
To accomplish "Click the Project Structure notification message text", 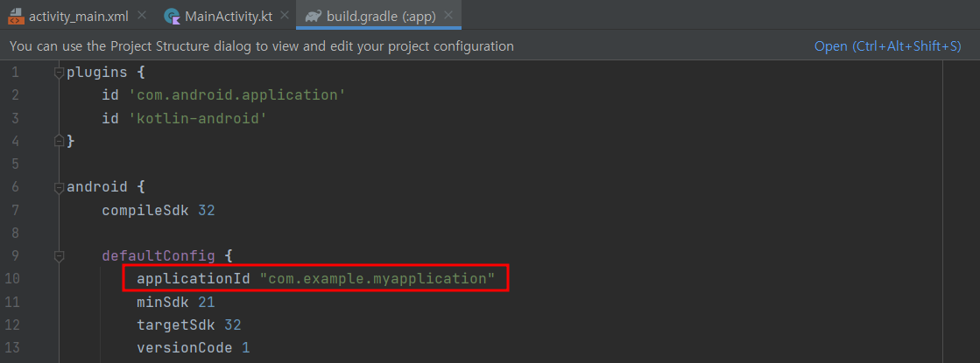I will (262, 46).
